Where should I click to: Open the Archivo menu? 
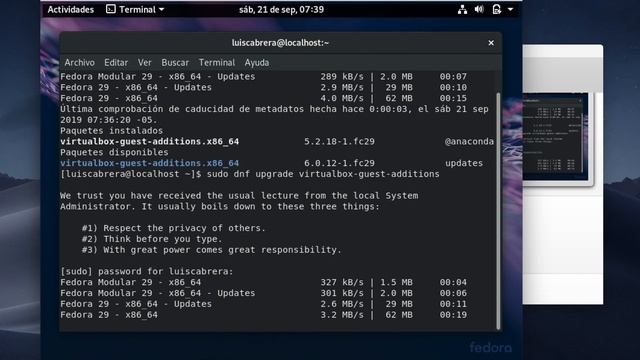[80, 62]
